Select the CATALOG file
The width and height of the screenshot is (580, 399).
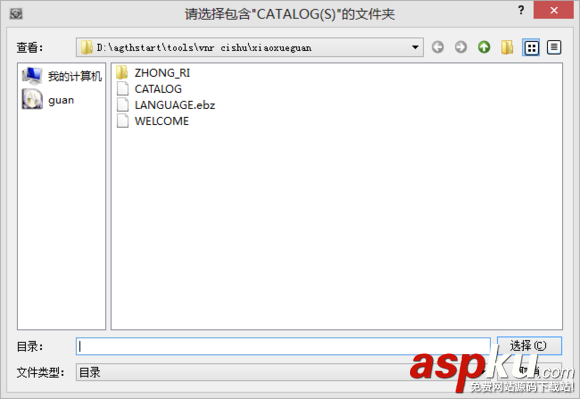point(149,89)
